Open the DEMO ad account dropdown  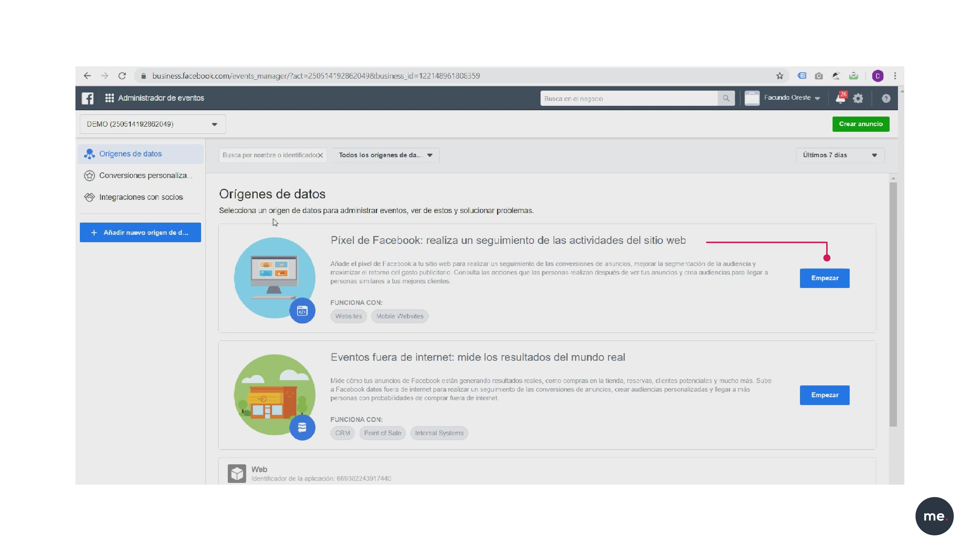(x=153, y=124)
